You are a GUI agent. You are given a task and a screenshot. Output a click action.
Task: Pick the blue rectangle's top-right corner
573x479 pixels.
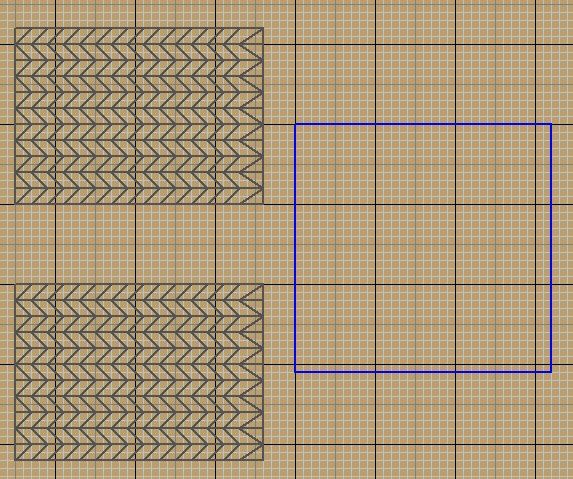tap(551, 124)
